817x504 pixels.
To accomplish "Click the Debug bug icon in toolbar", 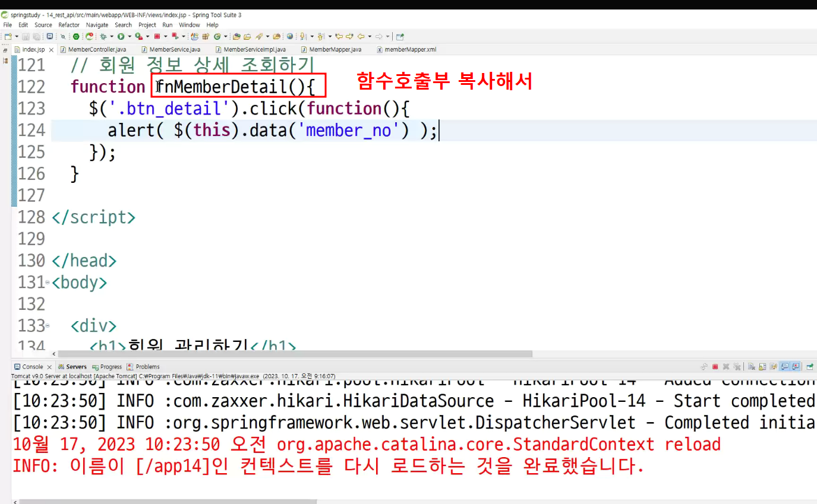I will click(x=103, y=36).
